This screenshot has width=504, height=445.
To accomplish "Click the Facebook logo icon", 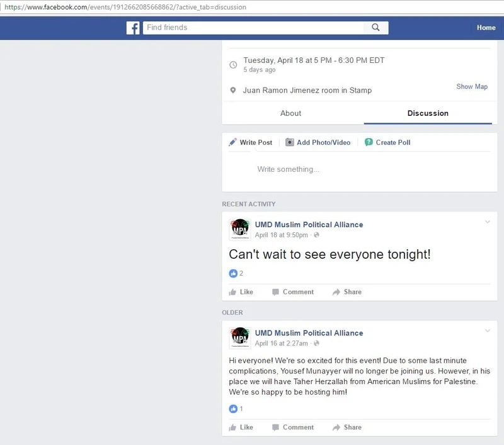I will (x=133, y=28).
